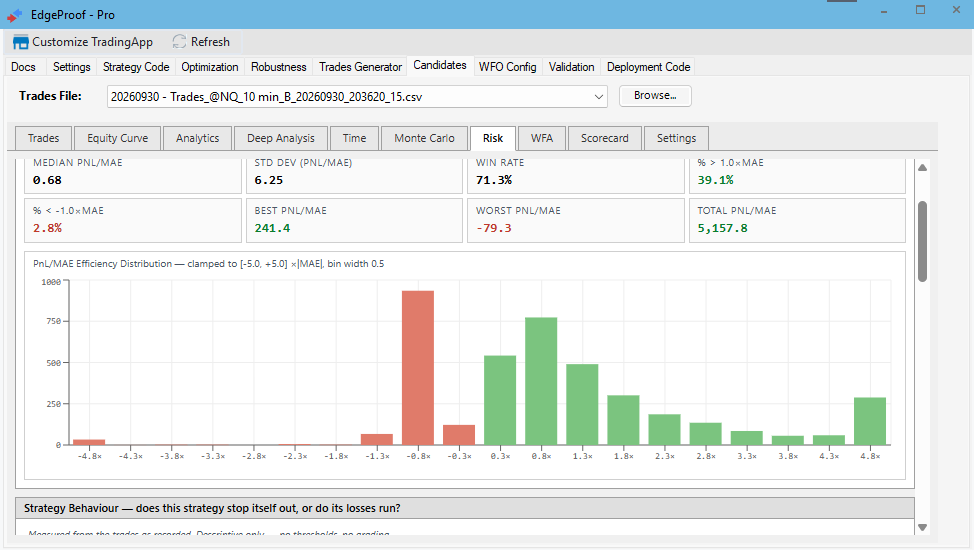
Task: Click the Customize TradingApp label
Action: 93,42
